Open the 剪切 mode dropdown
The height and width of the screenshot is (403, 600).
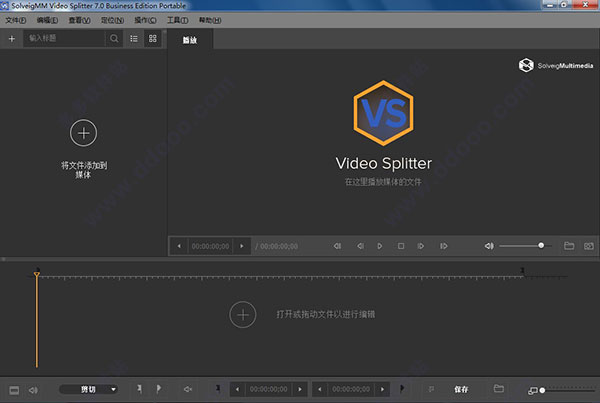[x=88, y=390]
